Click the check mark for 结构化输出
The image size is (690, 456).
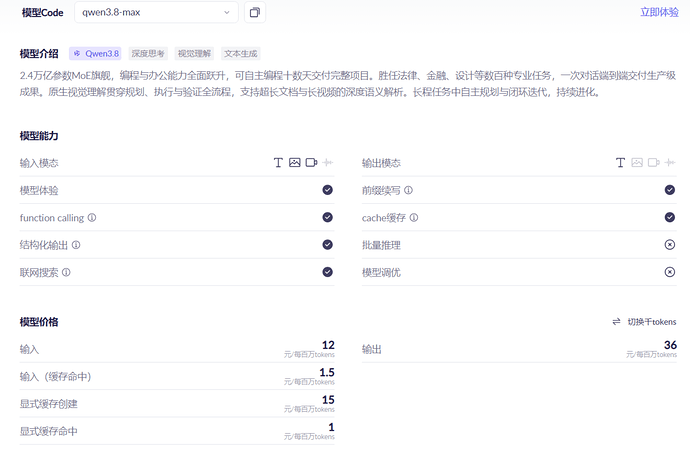coord(327,244)
